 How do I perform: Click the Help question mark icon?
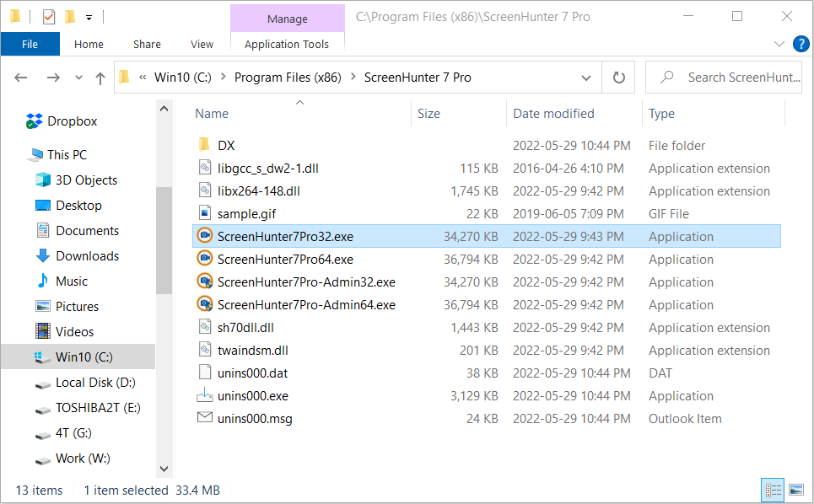[x=801, y=44]
